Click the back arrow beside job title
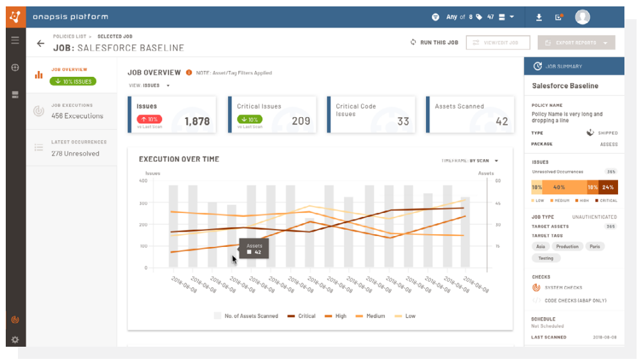The image size is (643, 364). (41, 44)
